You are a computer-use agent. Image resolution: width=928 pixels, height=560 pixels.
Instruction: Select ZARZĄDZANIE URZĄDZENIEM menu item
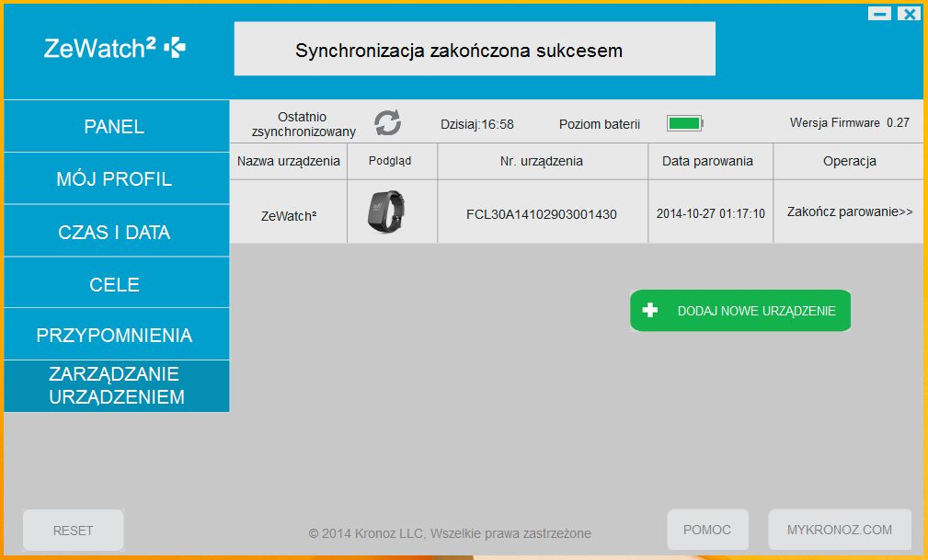116,386
